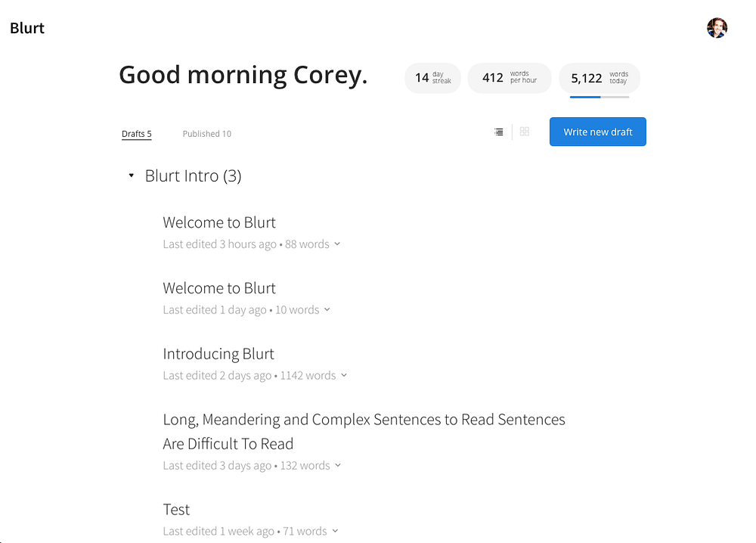The height and width of the screenshot is (543, 756).
Task: Click the 5,122 words today badge
Action: (600, 78)
